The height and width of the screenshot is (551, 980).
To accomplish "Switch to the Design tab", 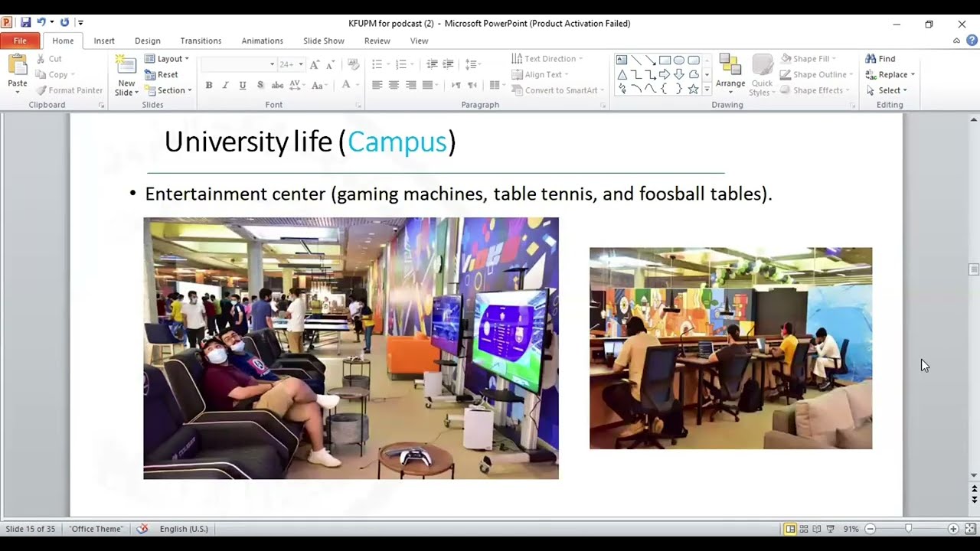I will tap(148, 41).
